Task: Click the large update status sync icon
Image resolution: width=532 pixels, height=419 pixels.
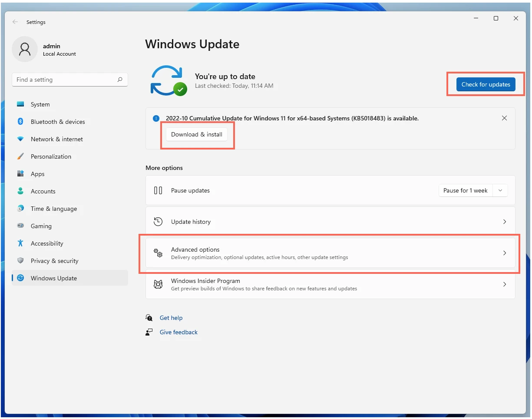Action: (169, 81)
